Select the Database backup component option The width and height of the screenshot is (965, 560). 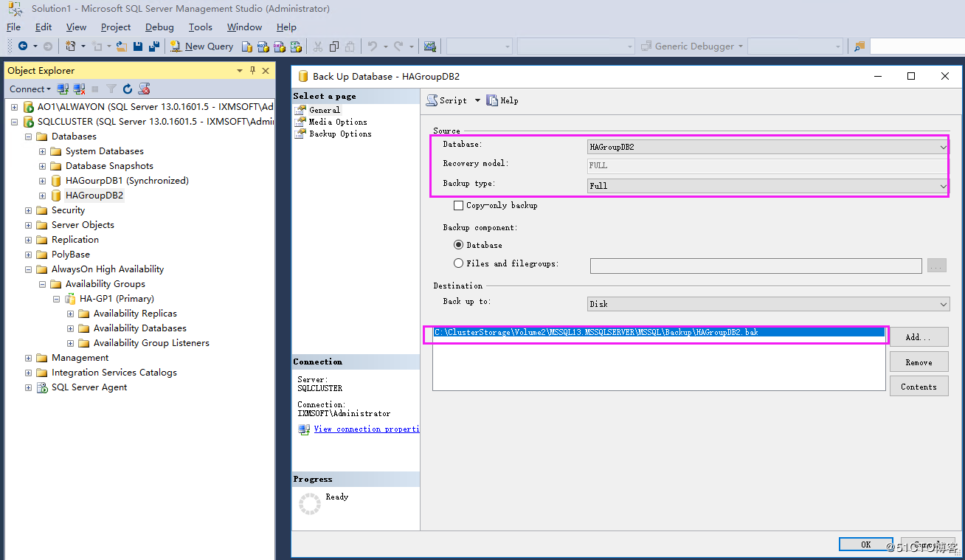click(459, 244)
